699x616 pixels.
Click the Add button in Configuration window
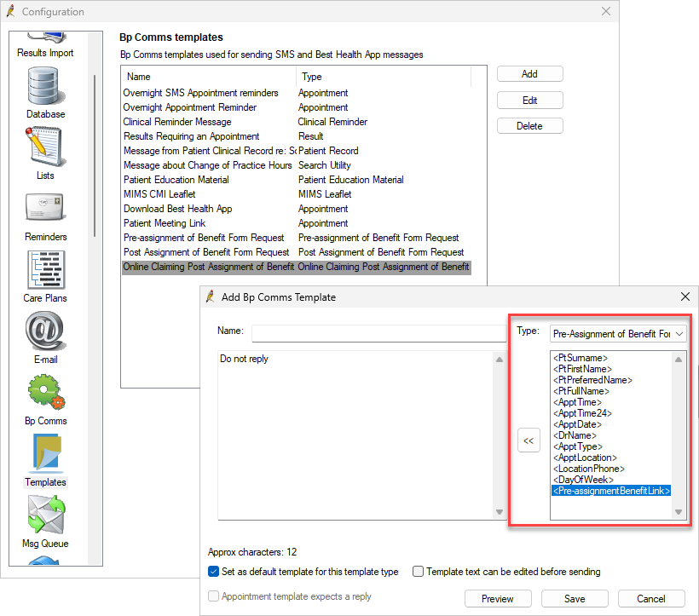529,74
